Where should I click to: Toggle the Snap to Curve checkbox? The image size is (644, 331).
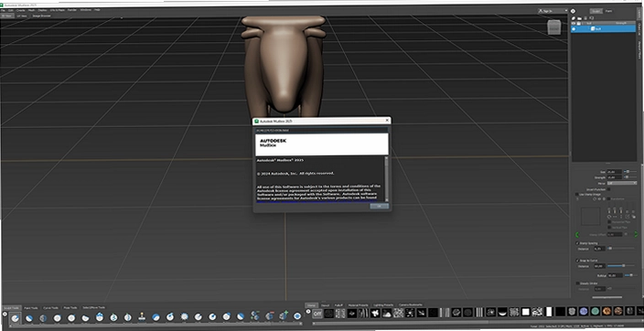pos(577,261)
